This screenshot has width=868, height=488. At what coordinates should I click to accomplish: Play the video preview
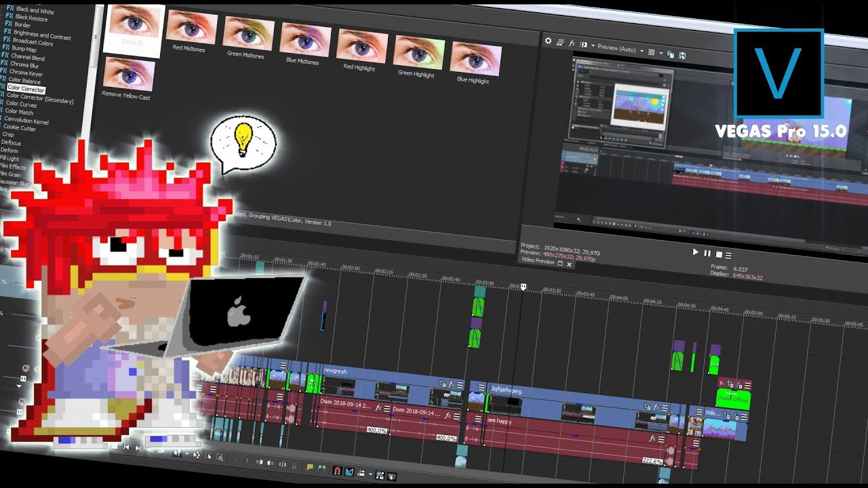coord(695,252)
